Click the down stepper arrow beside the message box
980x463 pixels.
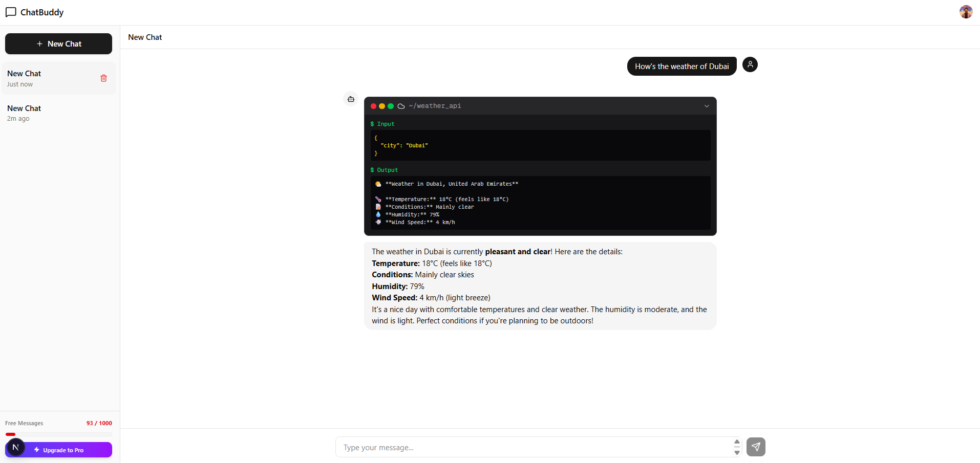pyautogui.click(x=737, y=453)
